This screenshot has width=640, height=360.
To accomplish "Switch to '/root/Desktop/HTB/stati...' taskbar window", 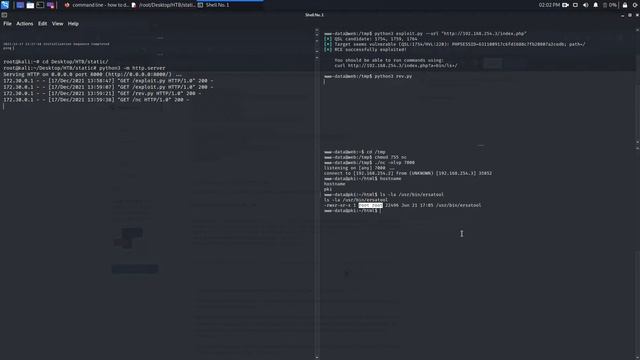I will [163, 5].
